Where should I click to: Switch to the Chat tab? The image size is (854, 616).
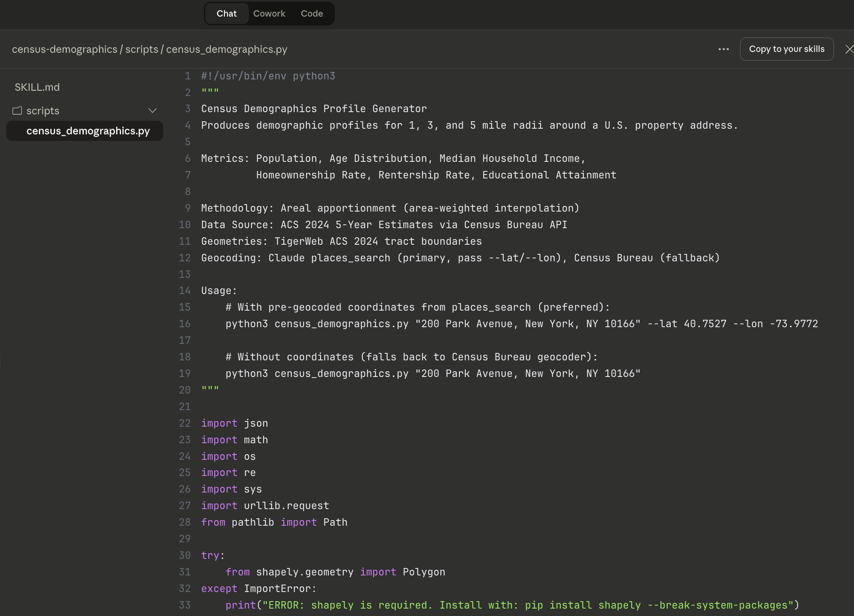click(226, 14)
